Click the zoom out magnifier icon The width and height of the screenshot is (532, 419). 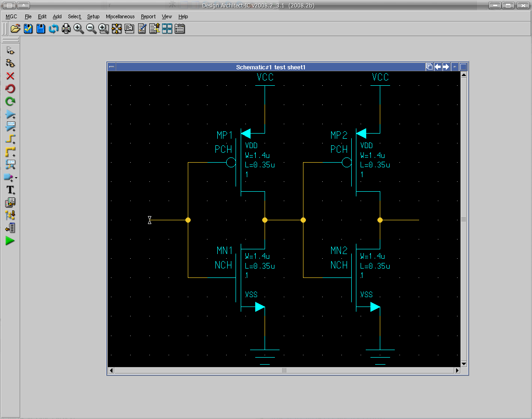tap(91, 29)
